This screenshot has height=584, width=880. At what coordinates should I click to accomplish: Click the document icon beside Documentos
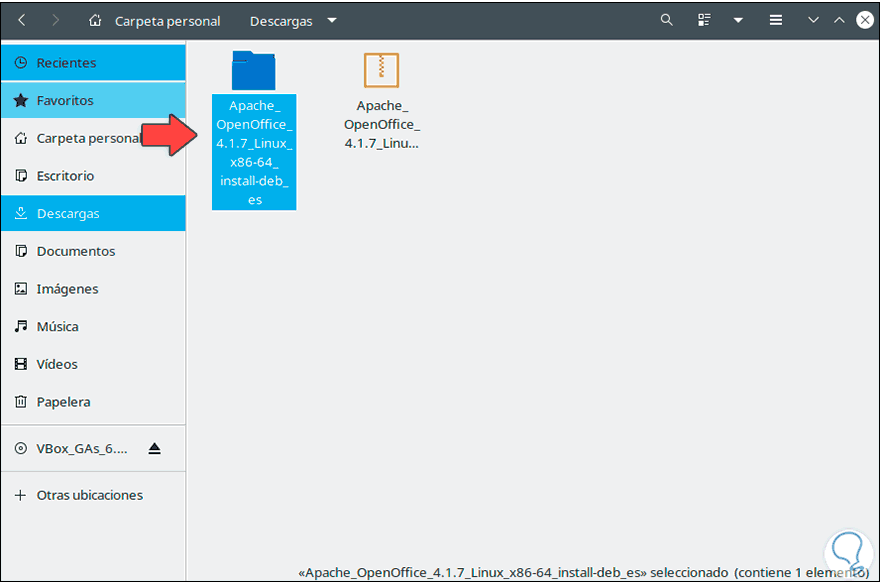[x=21, y=251]
